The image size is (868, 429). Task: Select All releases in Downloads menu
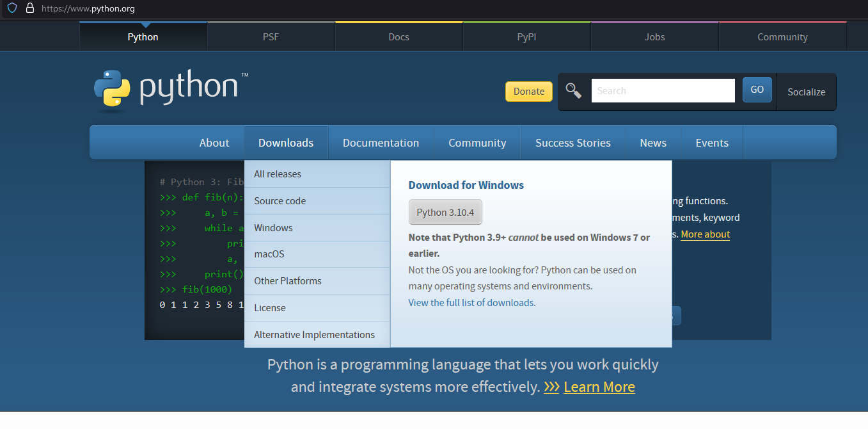(x=317, y=174)
